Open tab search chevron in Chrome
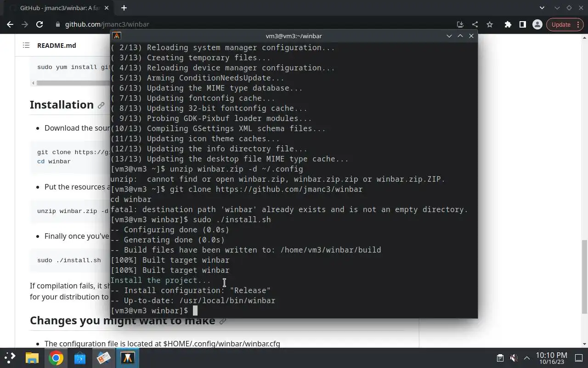This screenshot has height=368, width=588. 542,8
